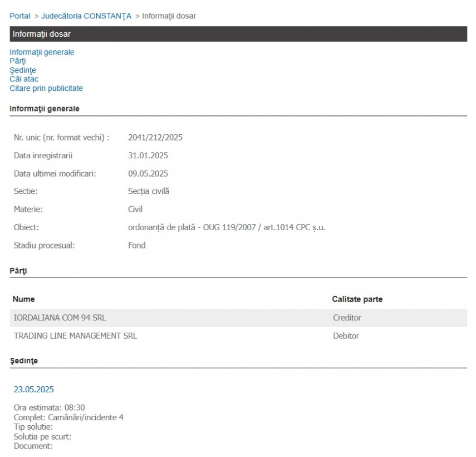Click the IORDALIANA COM 94 SRL row
The image size is (476, 457).
pyautogui.click(x=238, y=318)
